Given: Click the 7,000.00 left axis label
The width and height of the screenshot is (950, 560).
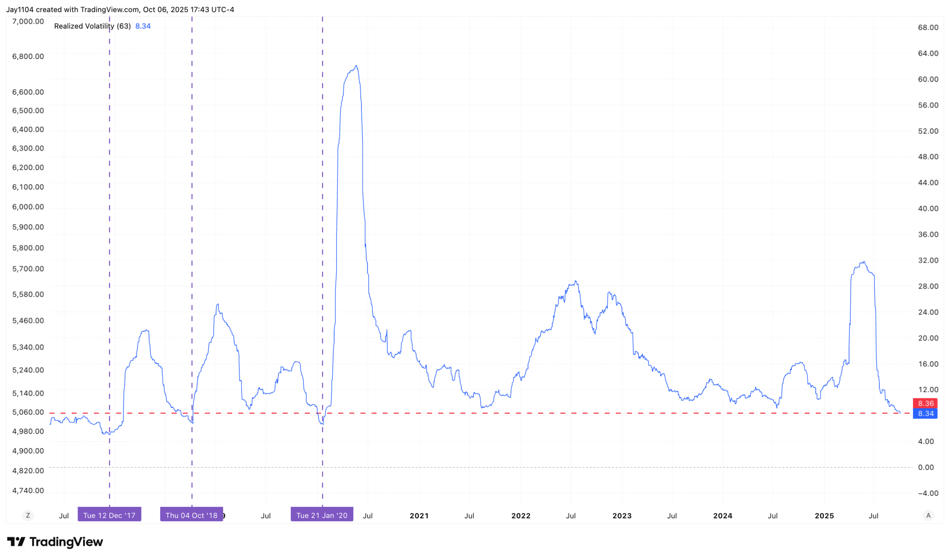Looking at the screenshot, I should [x=28, y=21].
